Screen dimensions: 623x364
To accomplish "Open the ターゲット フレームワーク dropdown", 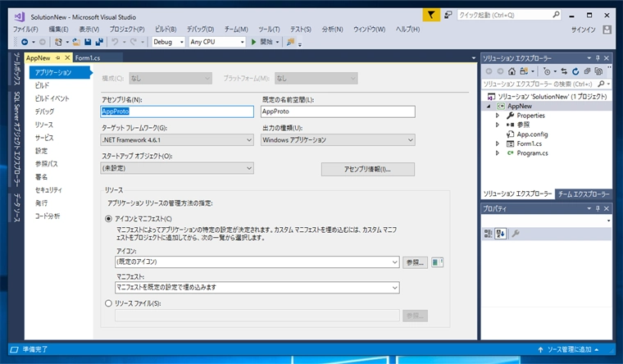I will (177, 140).
